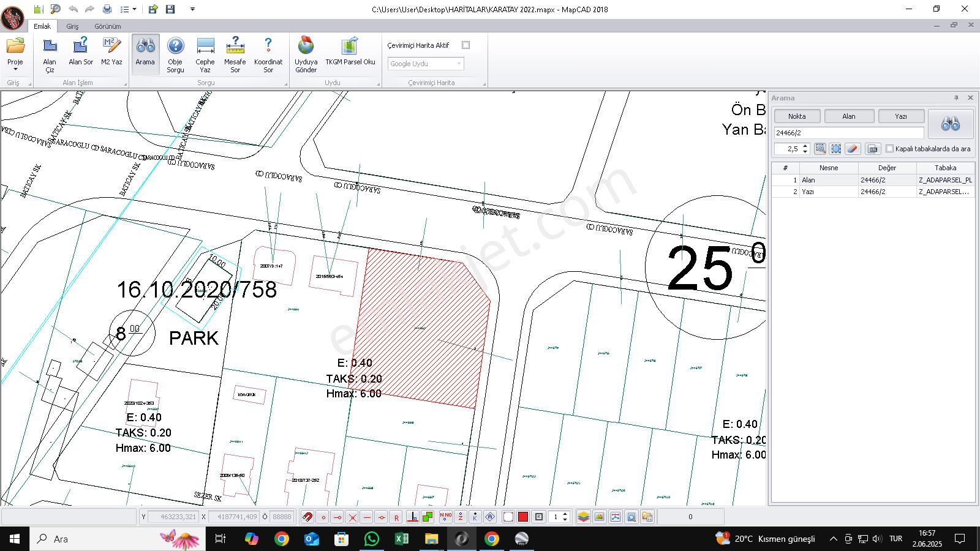The width and height of the screenshot is (980, 551).
Task: Toggle the green squares icon in bottom toolbar
Action: tap(428, 517)
